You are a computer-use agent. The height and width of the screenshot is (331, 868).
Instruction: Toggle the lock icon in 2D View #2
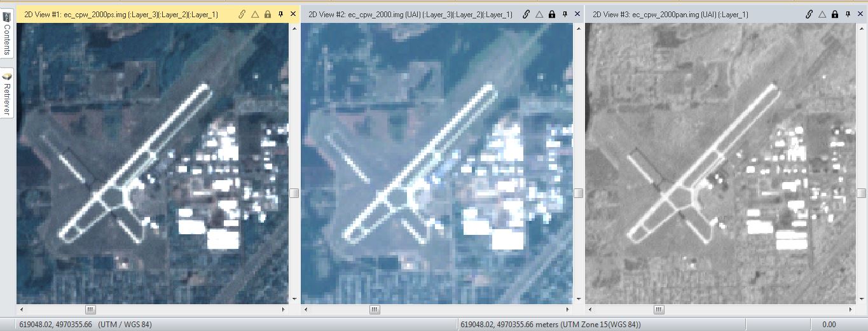click(x=552, y=14)
